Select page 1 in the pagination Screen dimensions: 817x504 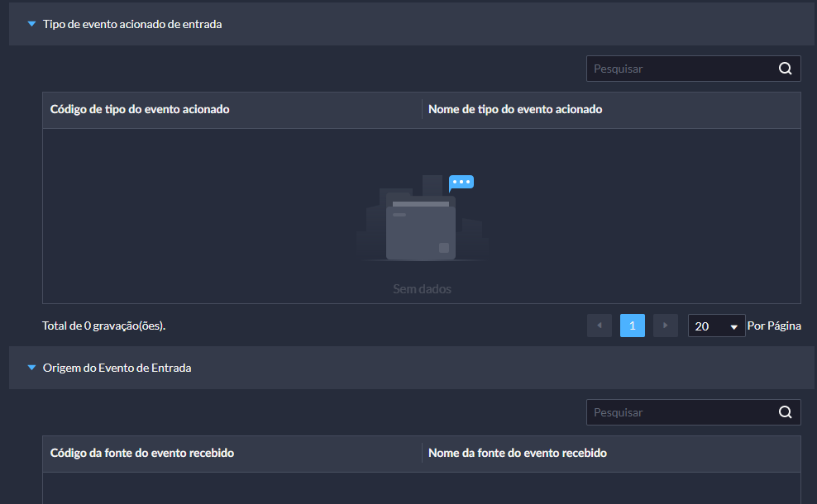[633, 326]
